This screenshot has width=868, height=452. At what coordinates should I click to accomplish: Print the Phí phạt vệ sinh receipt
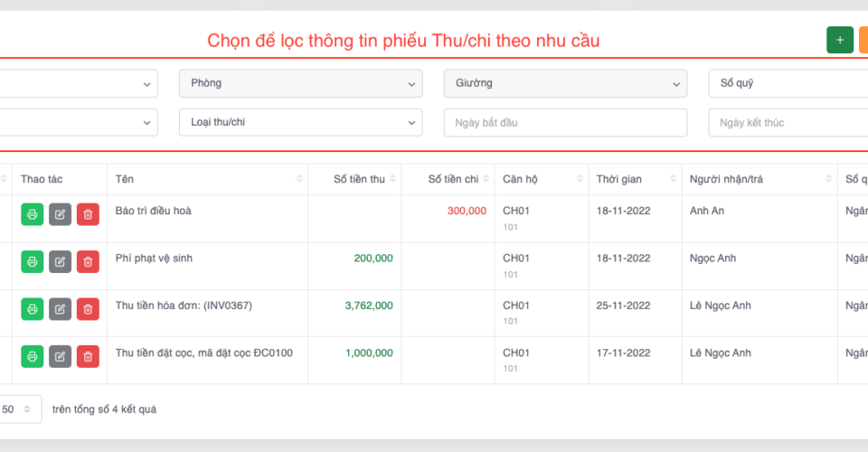tap(33, 261)
